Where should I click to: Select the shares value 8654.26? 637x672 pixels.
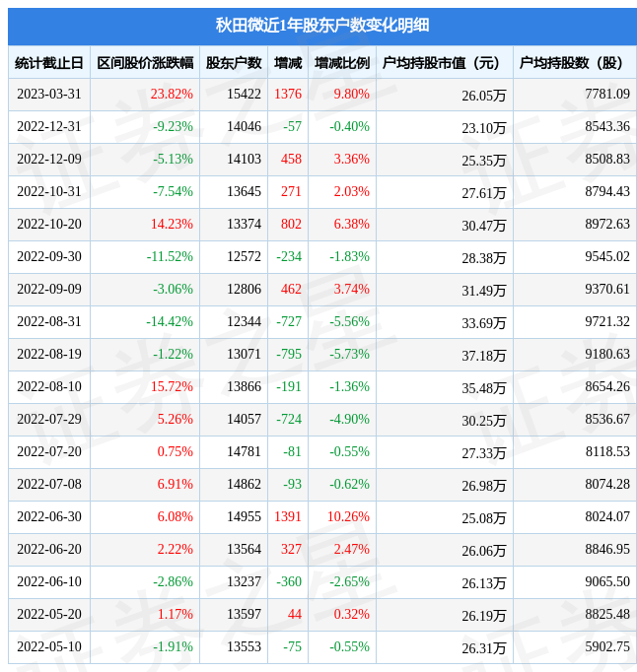(607, 387)
